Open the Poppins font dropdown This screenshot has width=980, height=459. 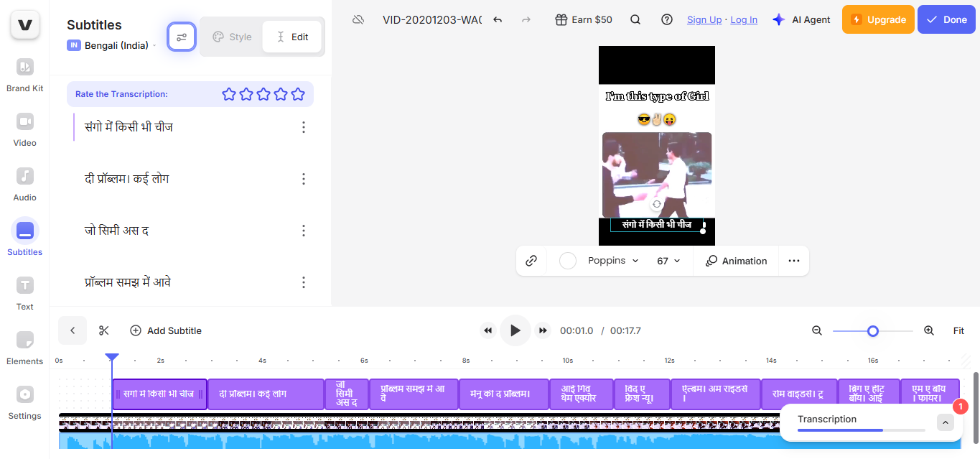point(612,260)
